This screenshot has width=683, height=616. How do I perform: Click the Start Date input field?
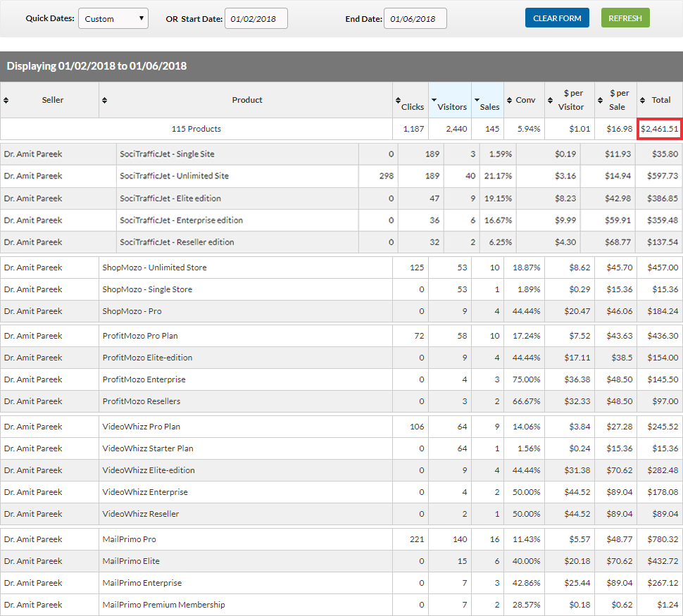pos(256,19)
